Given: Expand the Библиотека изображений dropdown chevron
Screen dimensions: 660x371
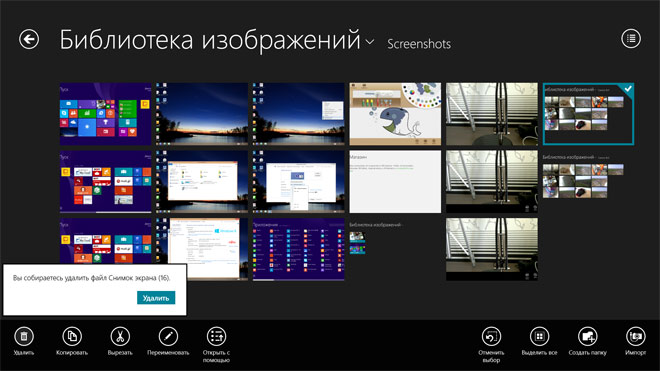Looking at the screenshot, I should pyautogui.click(x=370, y=42).
